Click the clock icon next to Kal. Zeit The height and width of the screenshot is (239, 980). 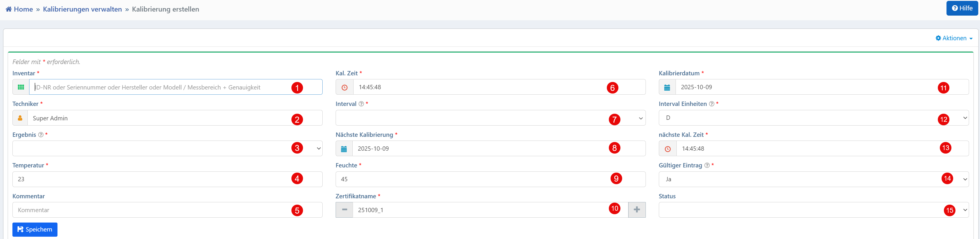[x=344, y=87]
